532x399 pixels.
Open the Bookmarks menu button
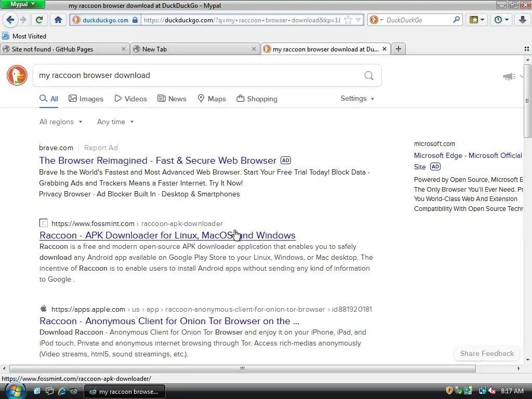click(x=477, y=20)
